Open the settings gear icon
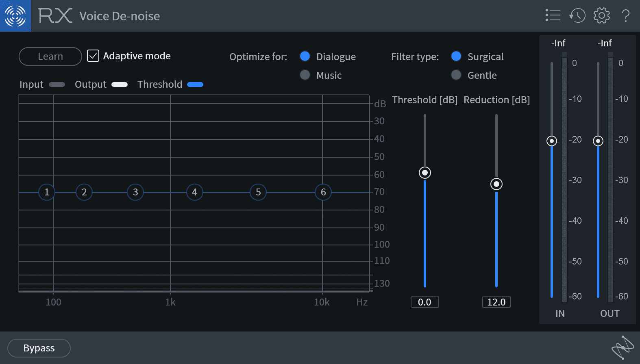The image size is (640, 364). [x=602, y=15]
